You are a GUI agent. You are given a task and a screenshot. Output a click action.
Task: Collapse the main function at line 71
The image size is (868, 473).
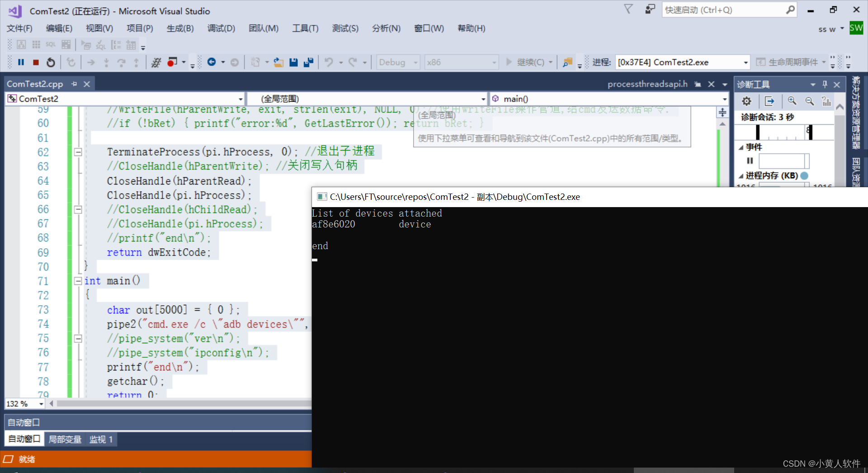click(x=78, y=281)
